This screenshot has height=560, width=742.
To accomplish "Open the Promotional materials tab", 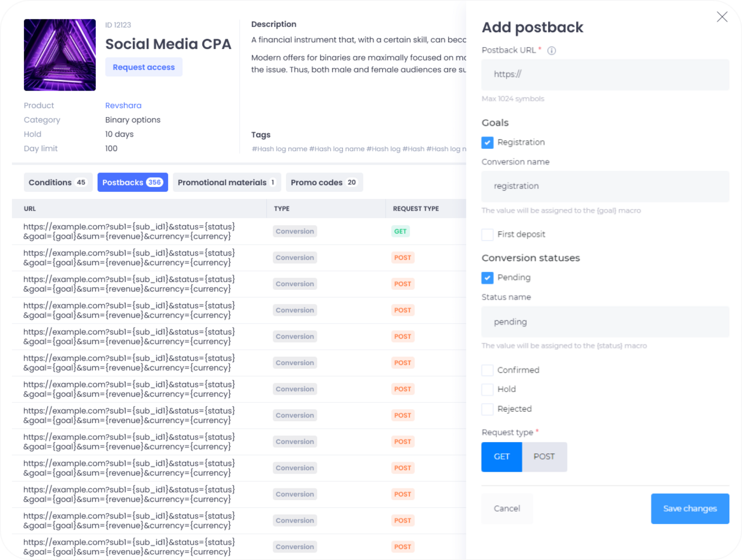I will coord(227,182).
